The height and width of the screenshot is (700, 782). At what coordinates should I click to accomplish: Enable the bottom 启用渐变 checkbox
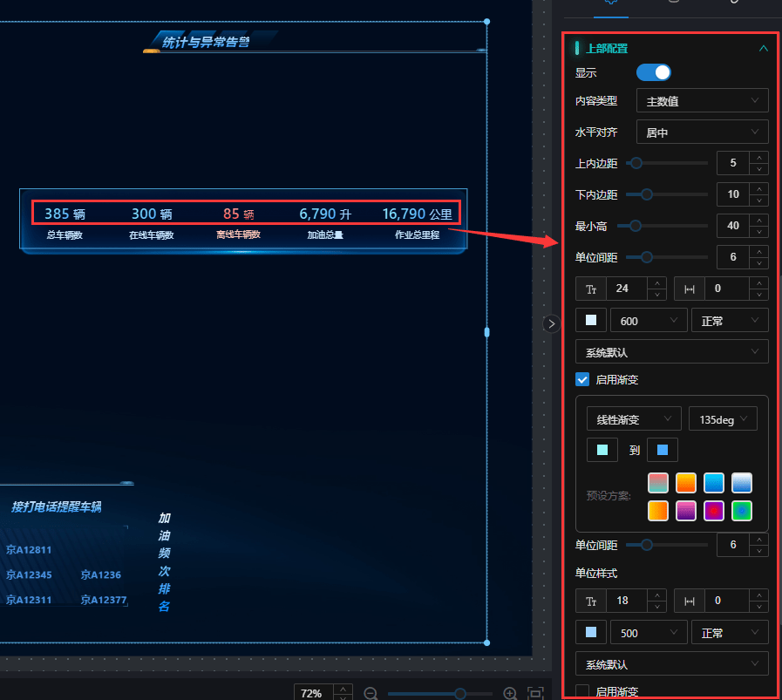pos(582,691)
